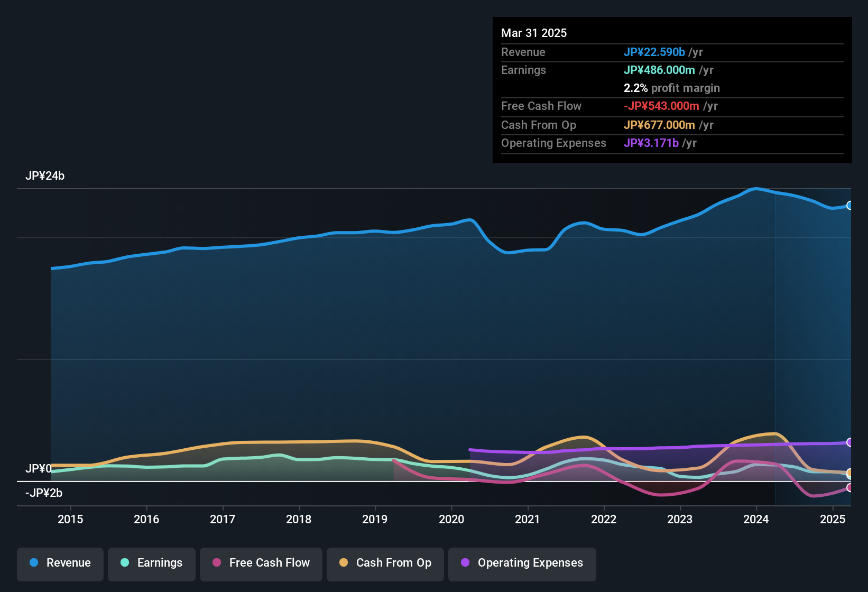Click the orange Cash From Op endpoint marker
The width and height of the screenshot is (868, 592).
click(850, 473)
